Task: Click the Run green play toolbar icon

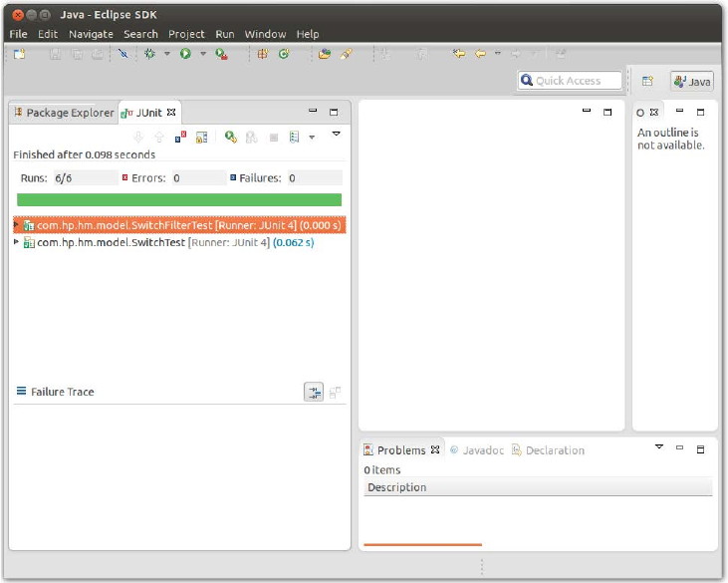Action: (x=185, y=55)
